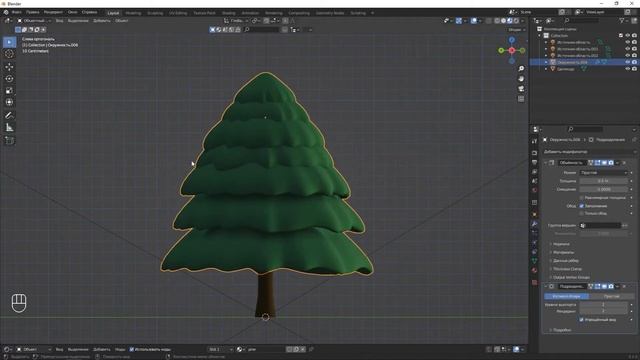This screenshot has width=640, height=360.
Task: Click the pan hand viewport navigation icon
Action: tap(521, 78)
